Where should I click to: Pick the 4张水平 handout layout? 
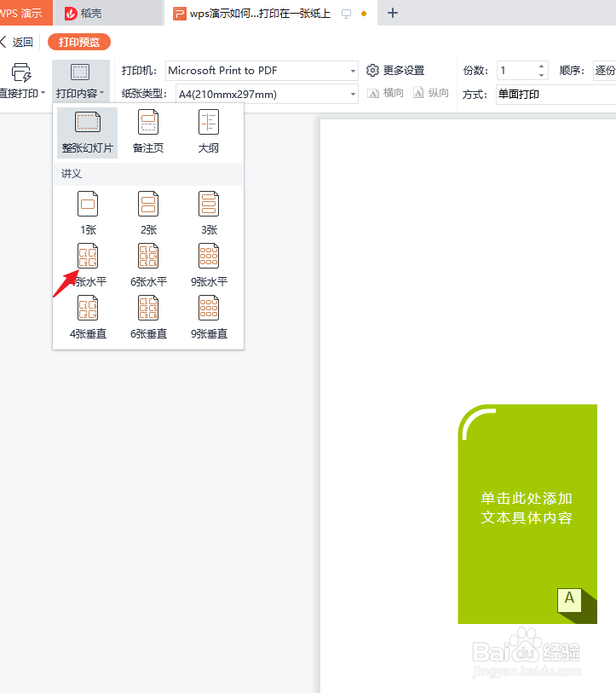tap(88, 265)
